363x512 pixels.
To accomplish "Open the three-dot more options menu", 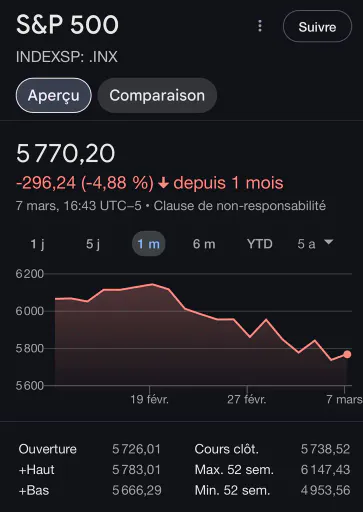I will [x=260, y=26].
